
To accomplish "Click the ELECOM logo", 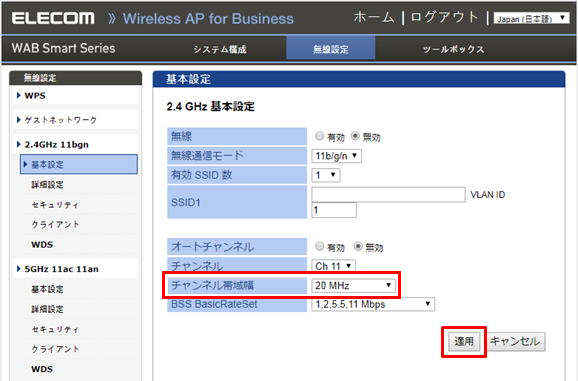I will click(x=53, y=18).
